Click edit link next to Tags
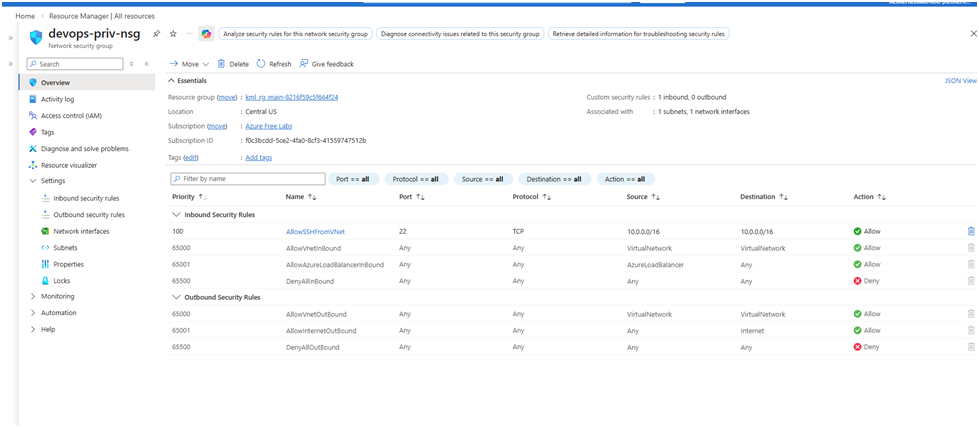Viewport: 979px width, 427px height. (191, 158)
